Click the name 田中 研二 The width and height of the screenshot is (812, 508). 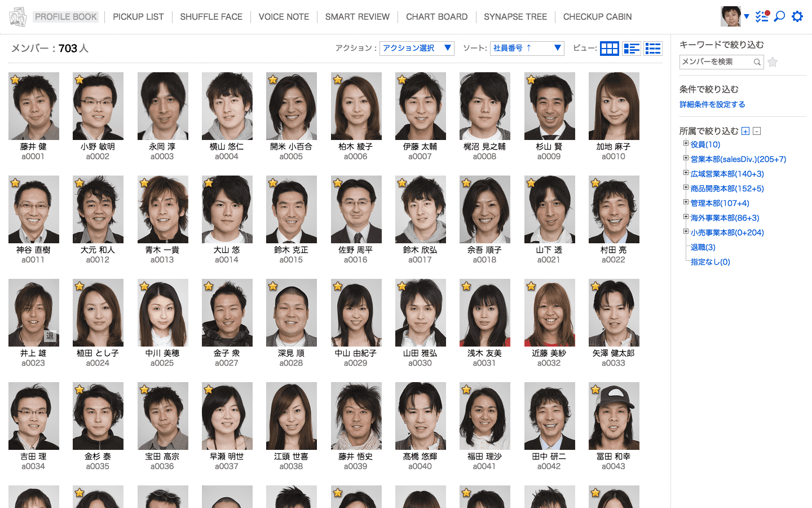549,456
